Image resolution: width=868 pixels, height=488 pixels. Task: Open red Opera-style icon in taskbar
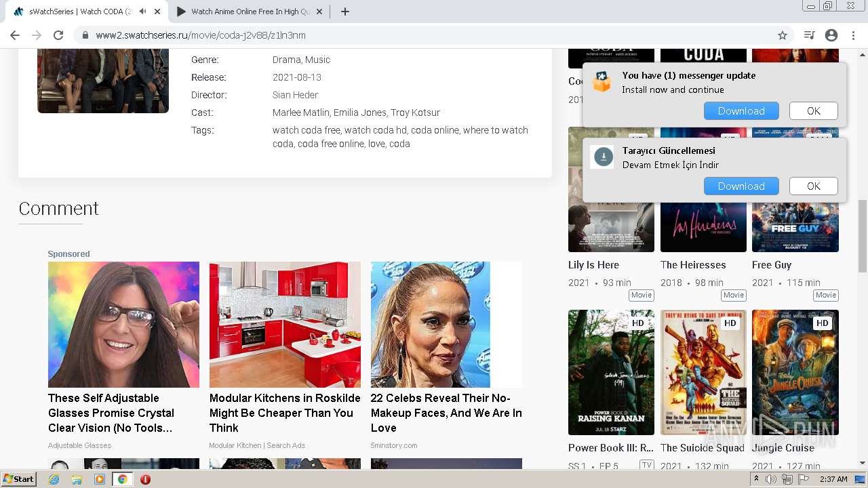click(145, 479)
